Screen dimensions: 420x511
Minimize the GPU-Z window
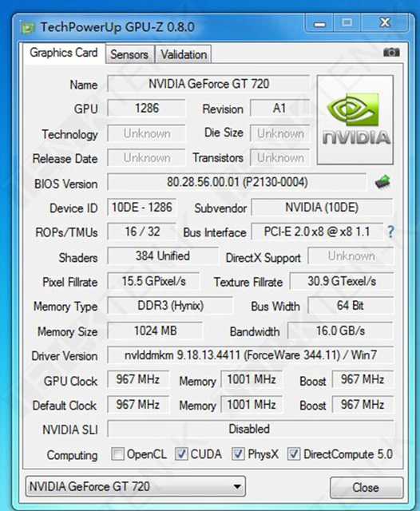319,23
